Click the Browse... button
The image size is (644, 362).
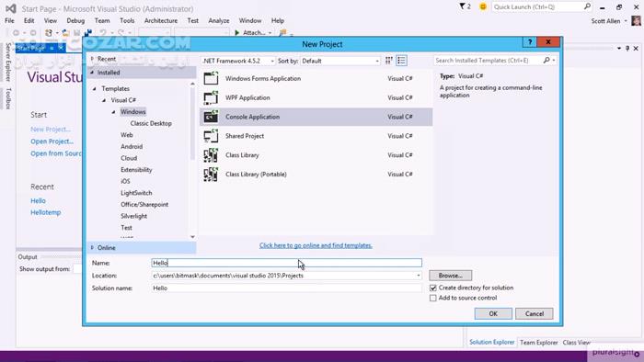451,276
